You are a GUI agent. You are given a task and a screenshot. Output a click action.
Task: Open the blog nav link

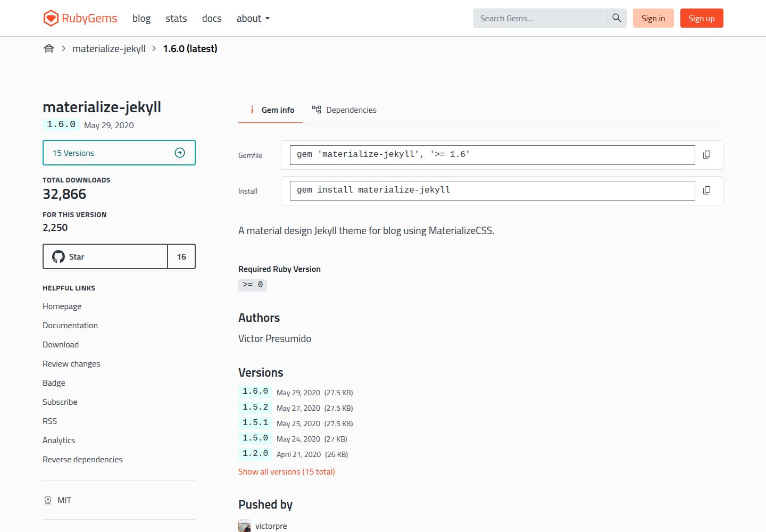[x=141, y=18]
